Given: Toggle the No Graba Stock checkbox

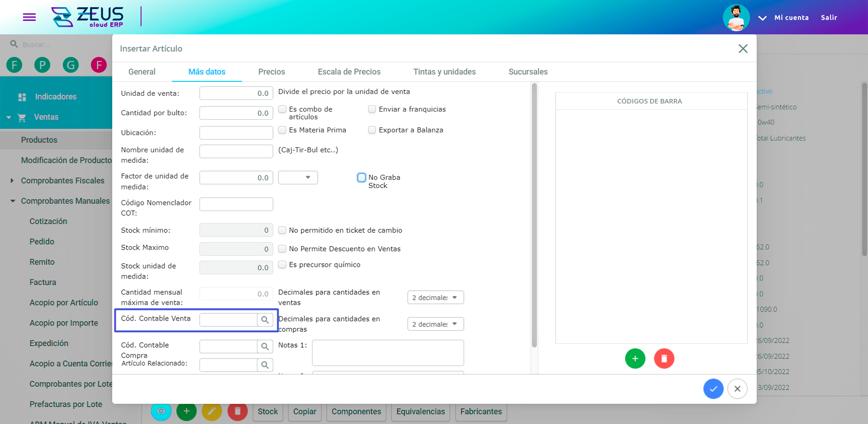Looking at the screenshot, I should [x=361, y=177].
